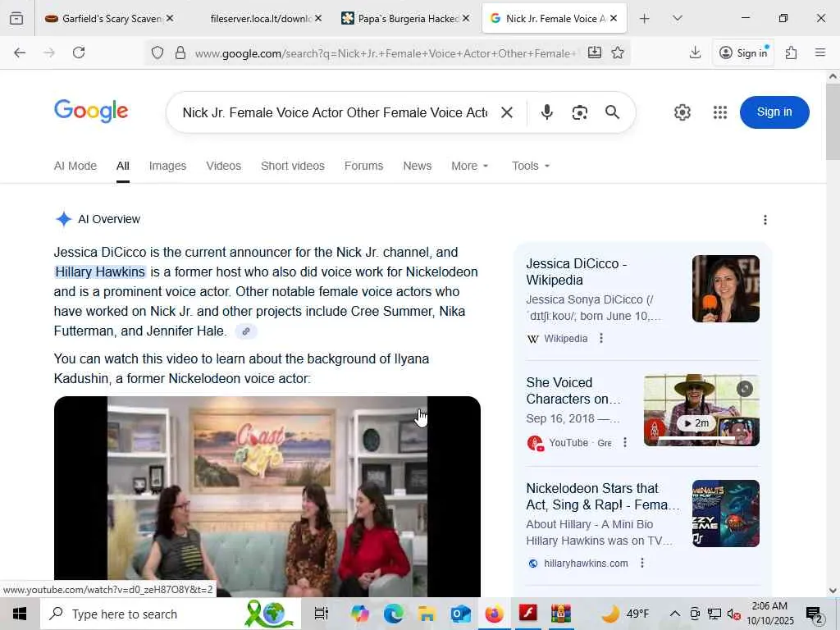Open Task View on taskbar
This screenshot has height=630, width=840.
[321, 614]
